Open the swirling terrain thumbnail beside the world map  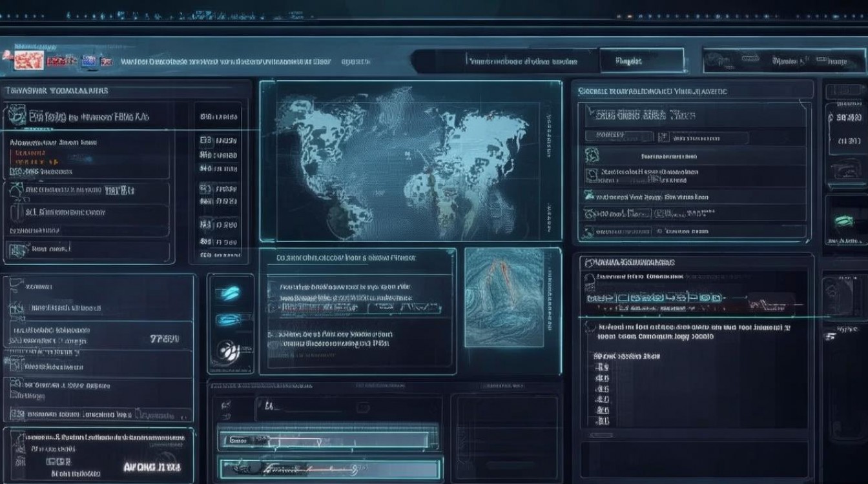coord(504,297)
